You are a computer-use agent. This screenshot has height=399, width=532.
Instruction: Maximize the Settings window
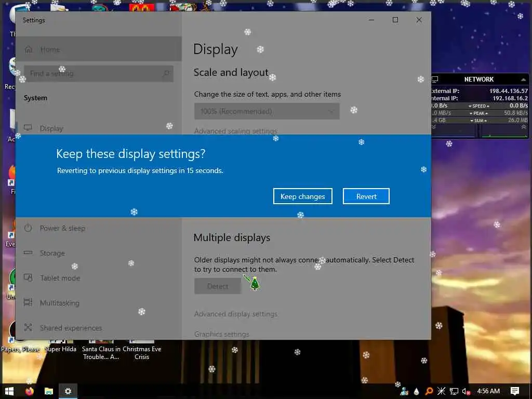(x=395, y=20)
